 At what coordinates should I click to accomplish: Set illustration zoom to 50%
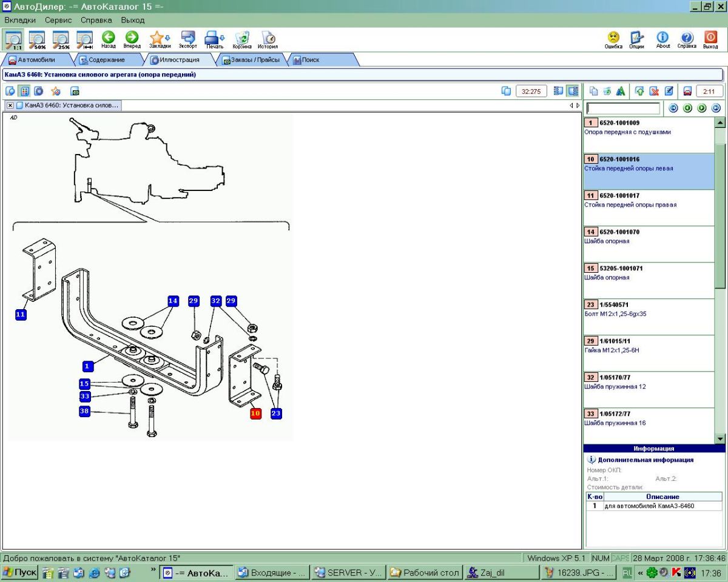tap(38, 39)
